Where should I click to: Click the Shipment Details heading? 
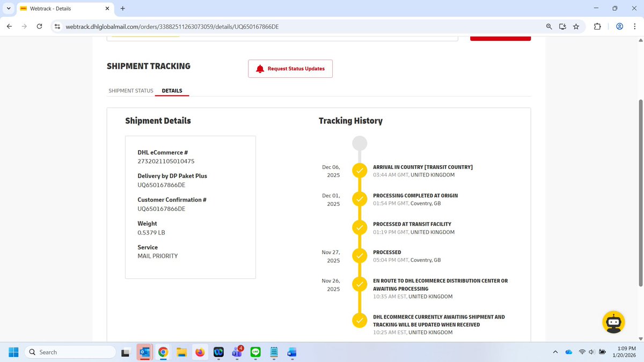(158, 121)
